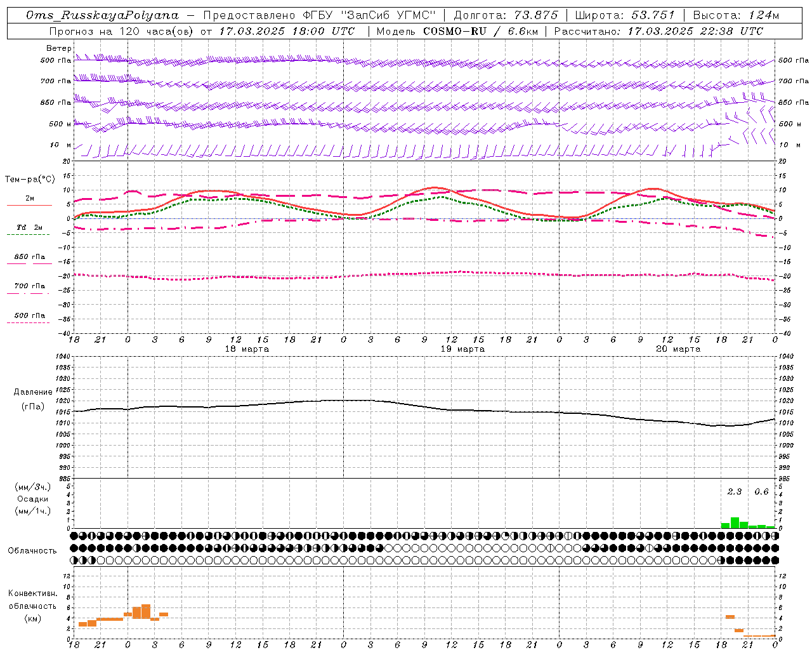Click the tallest green precipitation bar
The image size is (812, 650).
click(735, 523)
